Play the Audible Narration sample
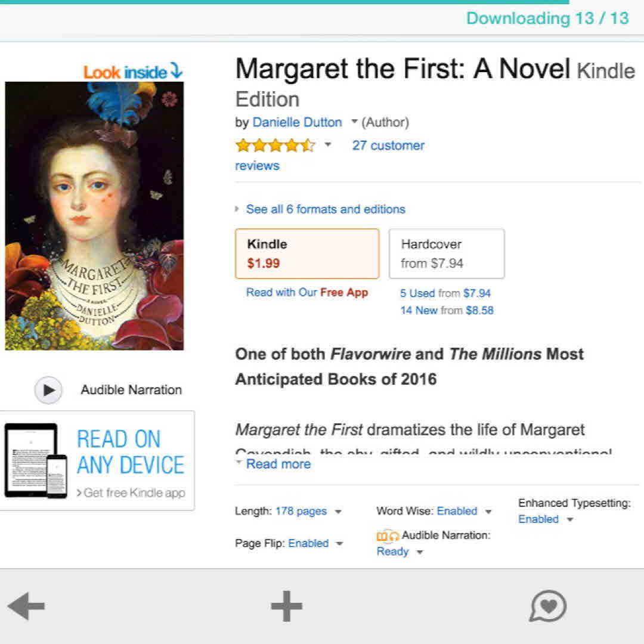The height and width of the screenshot is (644, 644). tap(48, 390)
